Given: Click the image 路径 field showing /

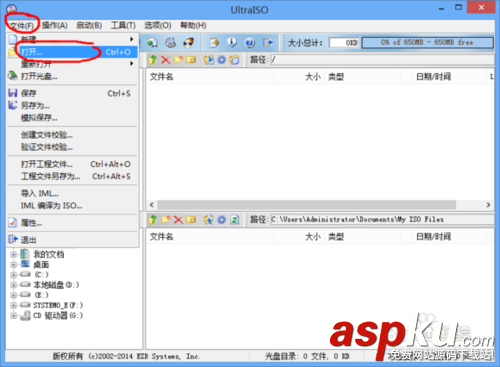Looking at the screenshot, I should click(x=382, y=60).
